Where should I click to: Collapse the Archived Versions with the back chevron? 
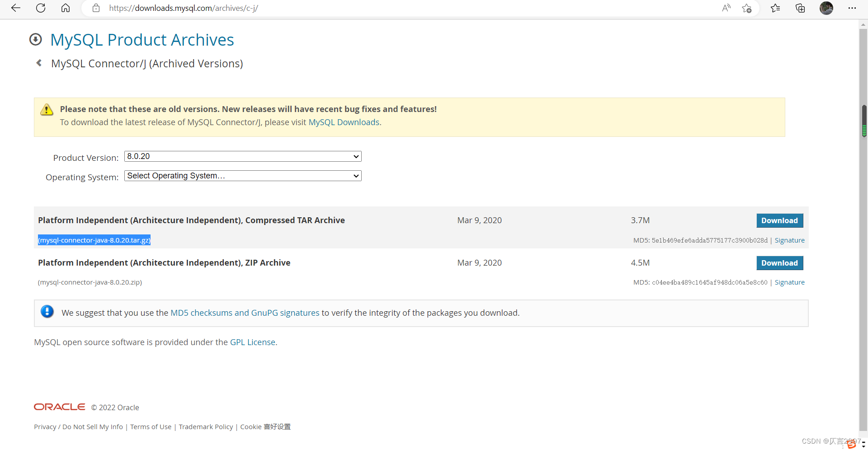38,63
